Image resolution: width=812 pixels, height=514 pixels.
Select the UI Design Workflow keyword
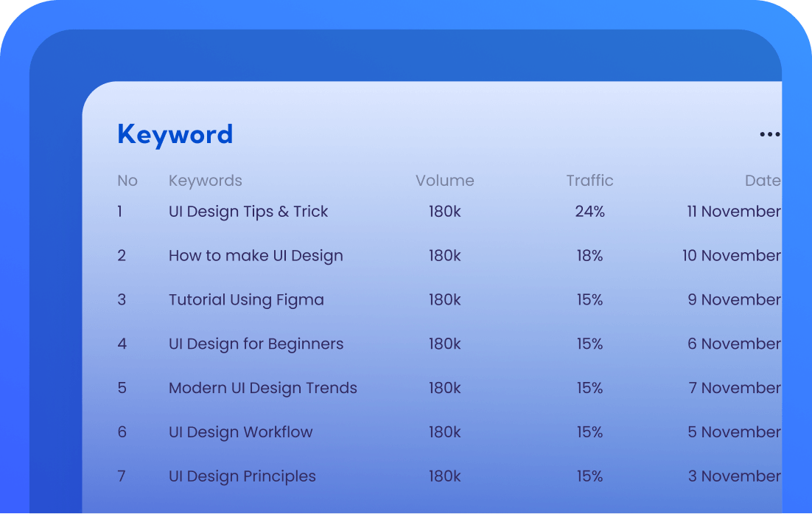click(x=240, y=433)
